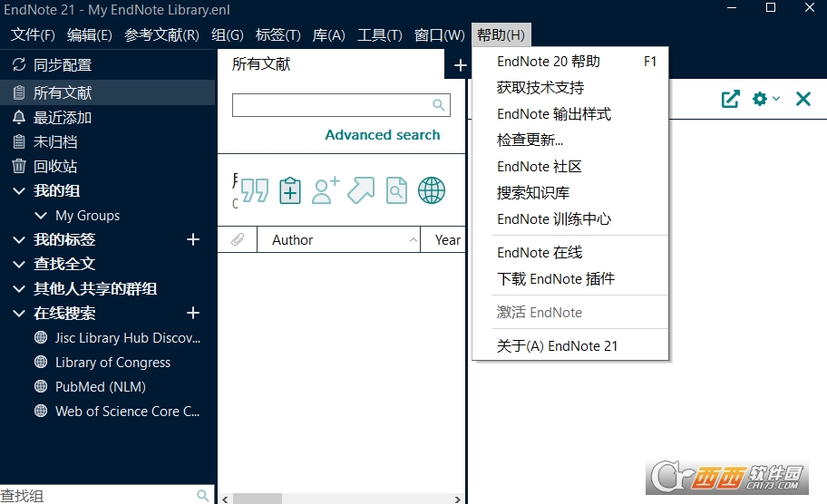Click the bell icon for Recently Added
This screenshot has width=827, height=504.
point(19,117)
